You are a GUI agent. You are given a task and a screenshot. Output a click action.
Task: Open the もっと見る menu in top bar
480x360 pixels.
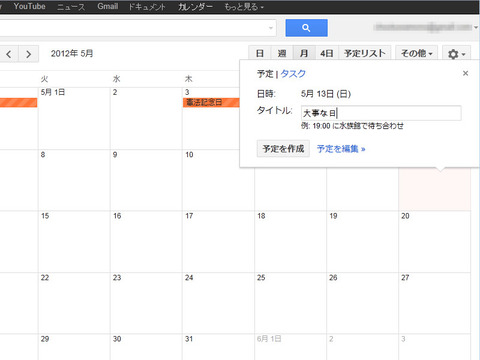click(x=244, y=7)
